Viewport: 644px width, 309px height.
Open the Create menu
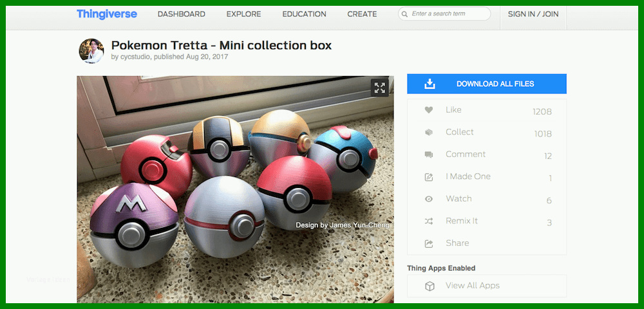362,14
